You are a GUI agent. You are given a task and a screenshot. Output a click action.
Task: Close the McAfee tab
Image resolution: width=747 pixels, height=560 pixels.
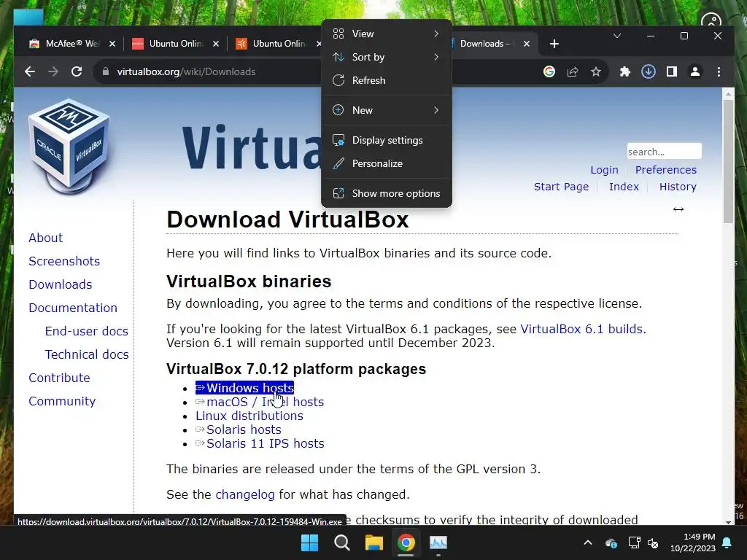point(112,44)
